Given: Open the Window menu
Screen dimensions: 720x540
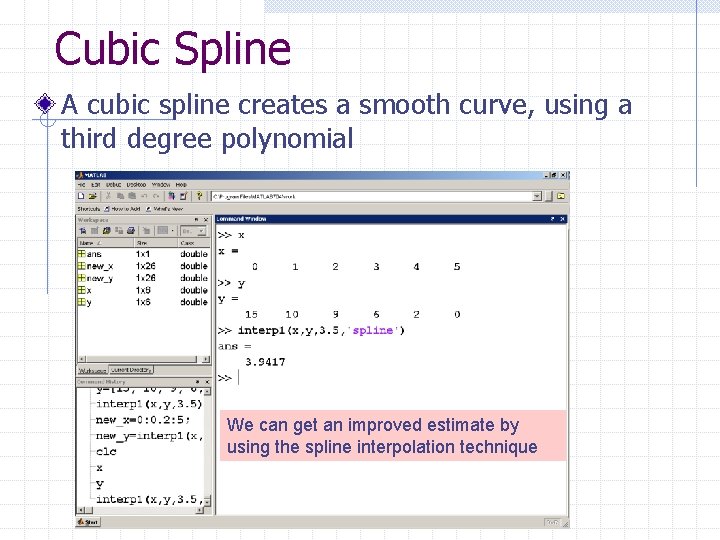Looking at the screenshot, I should pyautogui.click(x=161, y=185).
